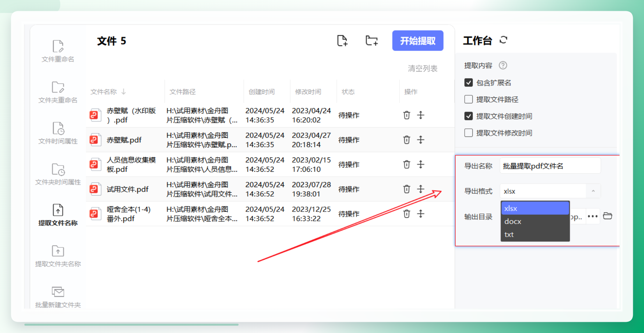The image size is (644, 333).
Task: Click the move icon for 人员信息收集模板.pdf
Action: coord(421,164)
